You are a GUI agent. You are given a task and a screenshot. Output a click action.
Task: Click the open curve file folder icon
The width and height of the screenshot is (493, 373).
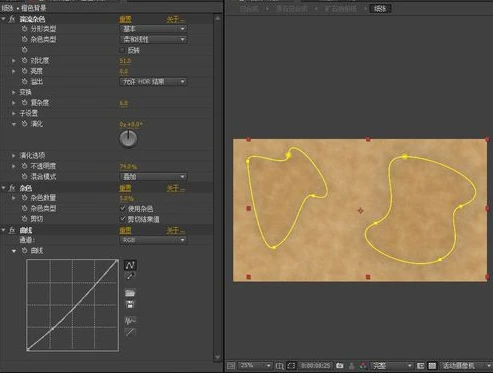[x=130, y=293]
